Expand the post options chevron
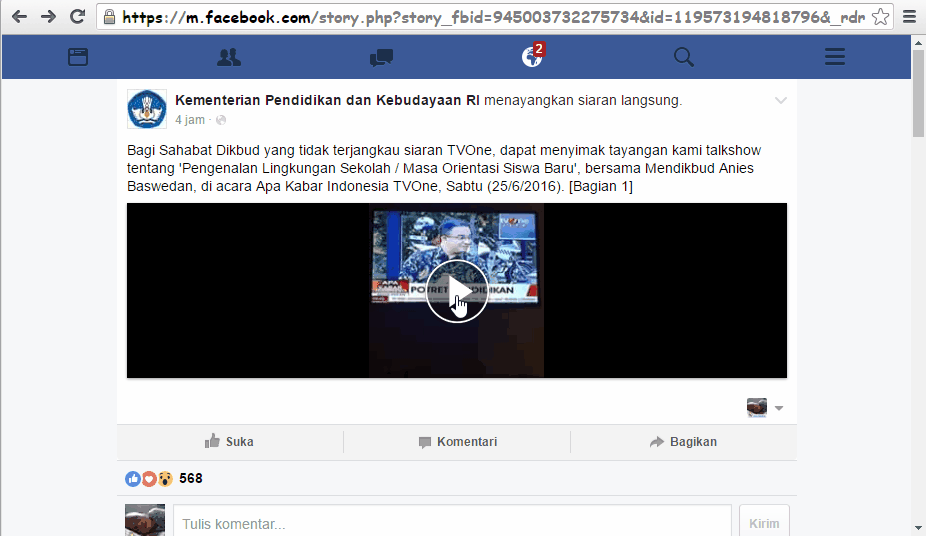The width and height of the screenshot is (926, 536). pos(781,100)
